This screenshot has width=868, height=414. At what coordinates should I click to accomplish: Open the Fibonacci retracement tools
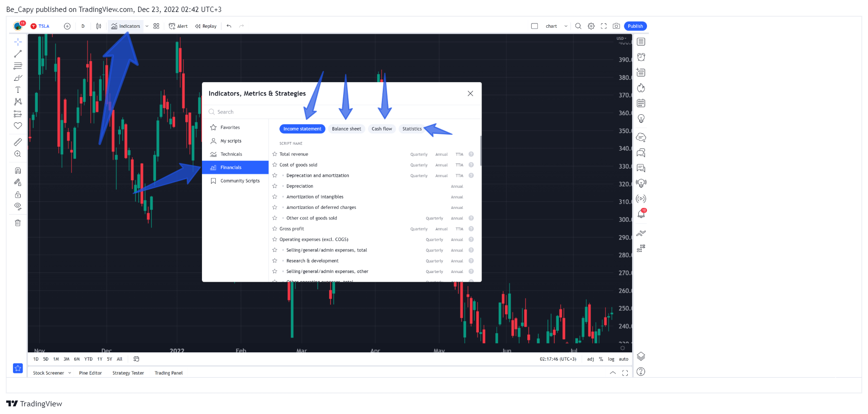[x=18, y=65]
